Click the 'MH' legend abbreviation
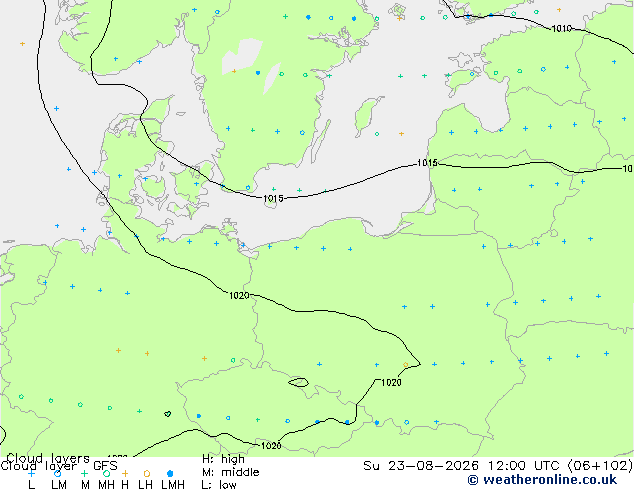The height and width of the screenshot is (490, 634). 106,485
